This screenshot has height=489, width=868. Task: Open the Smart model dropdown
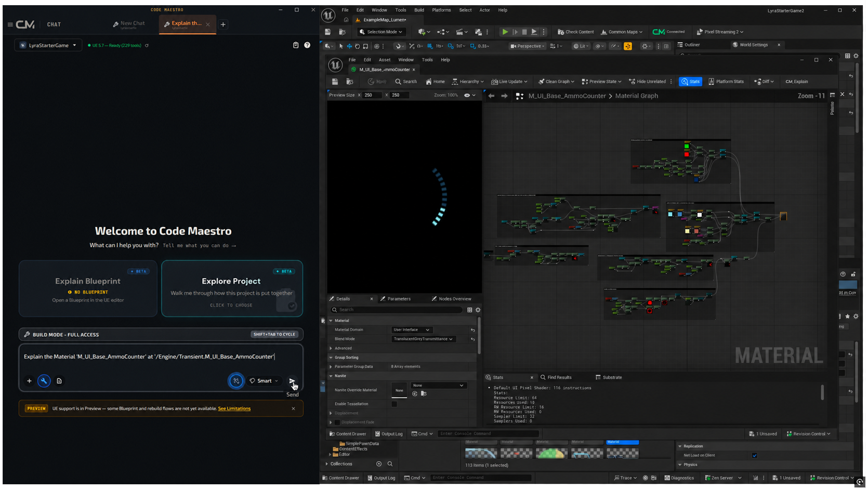pyautogui.click(x=264, y=381)
